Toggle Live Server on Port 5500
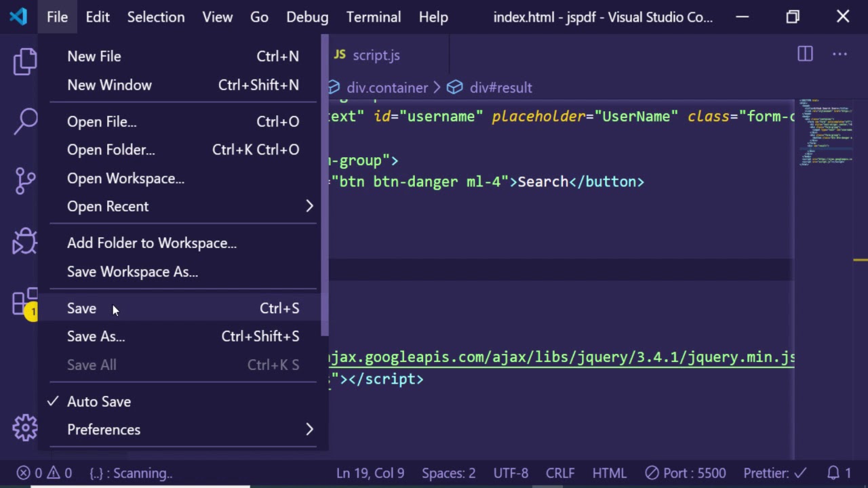Image resolution: width=868 pixels, height=488 pixels. coord(686,473)
